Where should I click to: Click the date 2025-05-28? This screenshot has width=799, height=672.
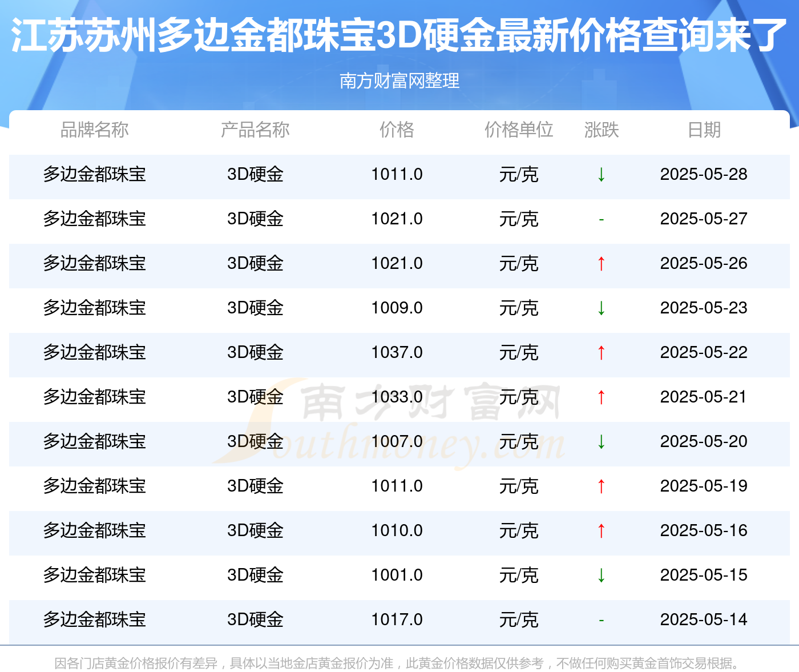[x=704, y=174]
